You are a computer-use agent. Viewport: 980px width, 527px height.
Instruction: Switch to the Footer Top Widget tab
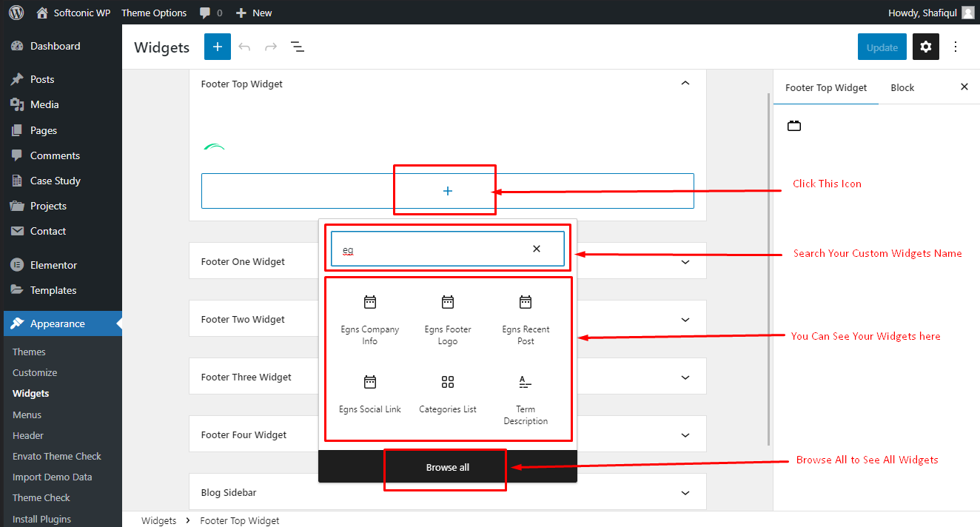pyautogui.click(x=826, y=87)
